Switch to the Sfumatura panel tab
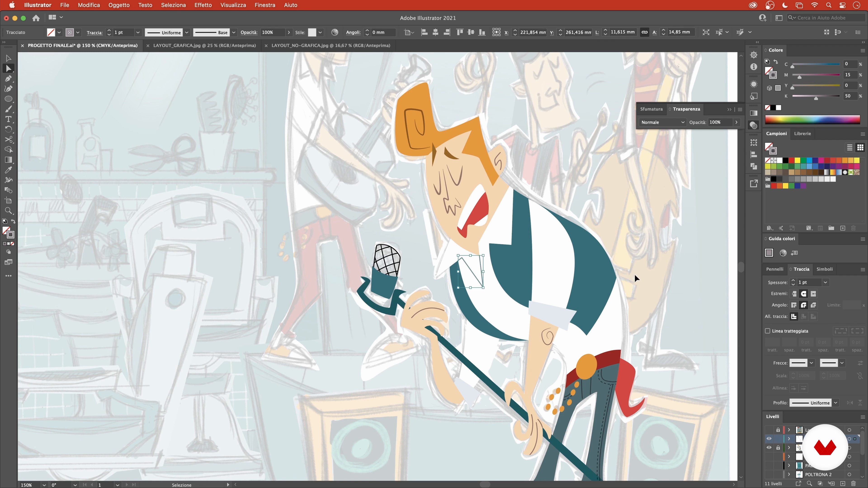868x488 pixels. point(651,109)
